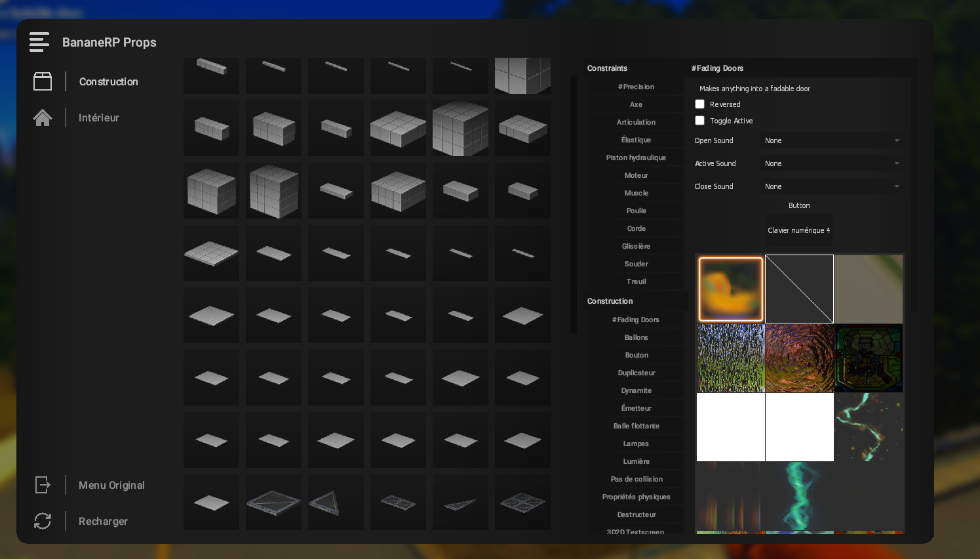Select the Duplicateur tool

pyautogui.click(x=636, y=373)
